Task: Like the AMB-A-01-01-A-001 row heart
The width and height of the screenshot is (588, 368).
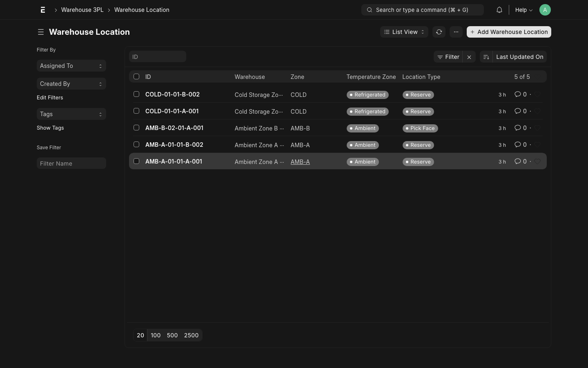Action: [538, 162]
